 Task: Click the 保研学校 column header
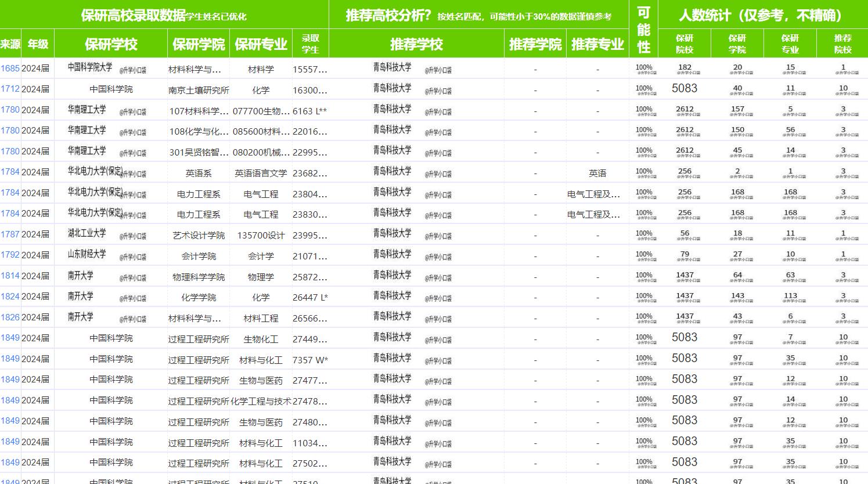111,44
